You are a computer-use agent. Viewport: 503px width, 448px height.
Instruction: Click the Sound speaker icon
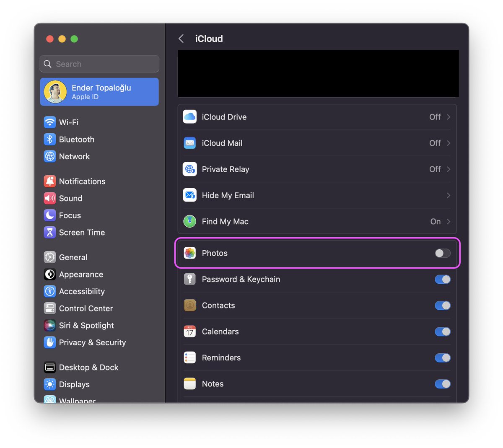pos(49,198)
